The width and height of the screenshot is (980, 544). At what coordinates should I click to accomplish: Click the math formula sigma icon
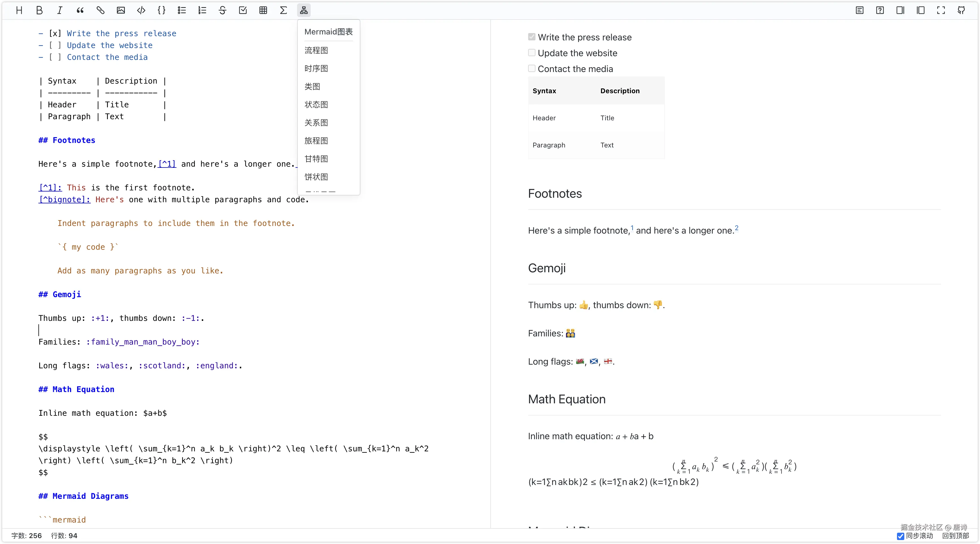point(284,10)
